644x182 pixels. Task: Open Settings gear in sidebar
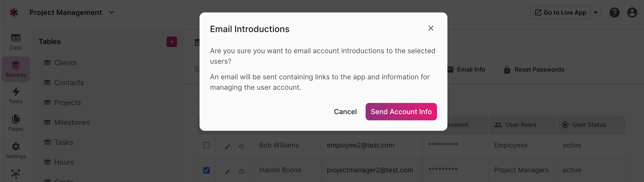pyautogui.click(x=16, y=151)
